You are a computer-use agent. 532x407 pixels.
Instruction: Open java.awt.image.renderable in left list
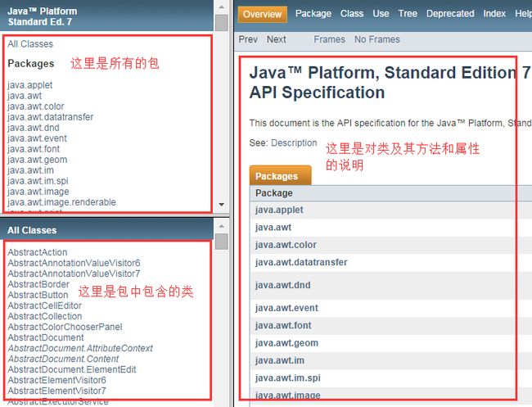tap(61, 202)
